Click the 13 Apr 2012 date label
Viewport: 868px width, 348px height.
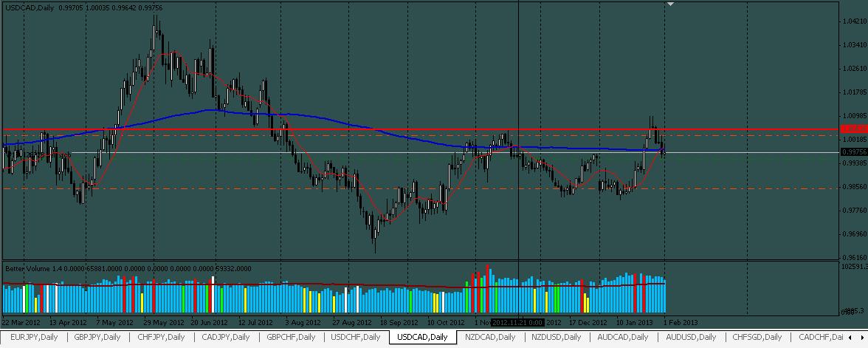click(68, 322)
